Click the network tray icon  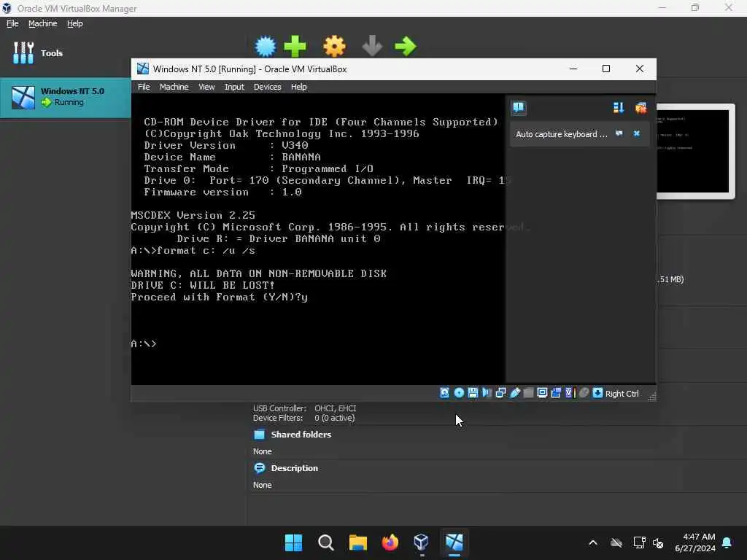click(639, 542)
